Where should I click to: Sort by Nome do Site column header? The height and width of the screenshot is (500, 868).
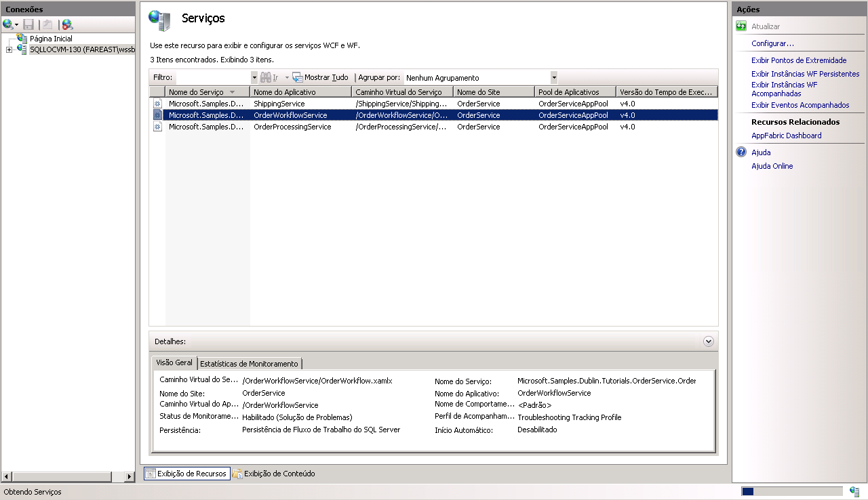click(494, 91)
